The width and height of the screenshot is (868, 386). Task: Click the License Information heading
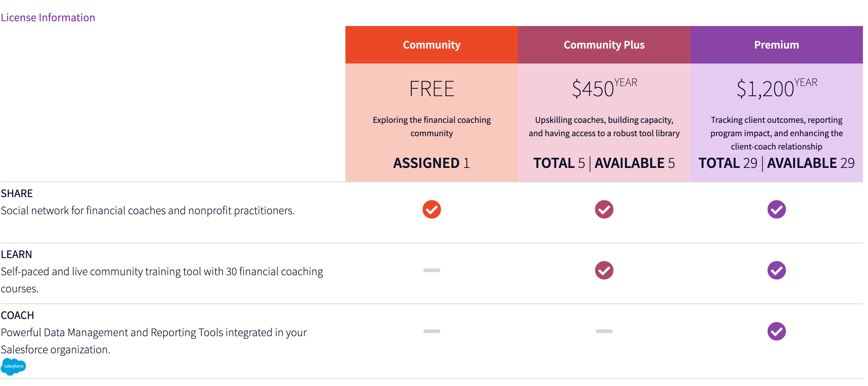coord(48,17)
